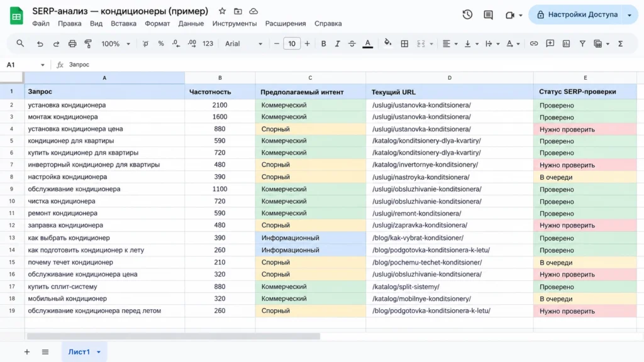Open the Справка menu
The image size is (644, 362).
(x=328, y=23)
